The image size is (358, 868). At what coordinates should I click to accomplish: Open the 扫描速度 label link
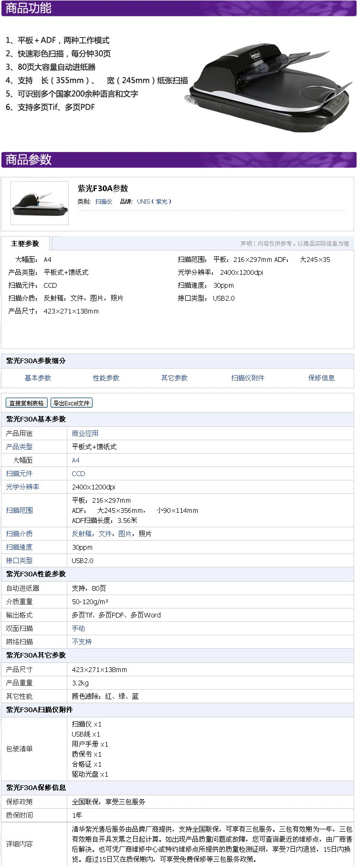(x=20, y=547)
